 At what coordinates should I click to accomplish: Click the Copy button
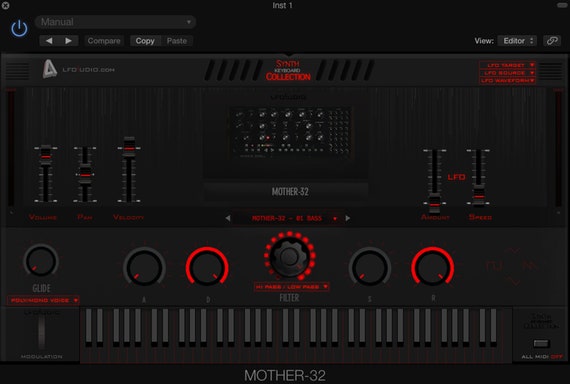click(x=145, y=41)
